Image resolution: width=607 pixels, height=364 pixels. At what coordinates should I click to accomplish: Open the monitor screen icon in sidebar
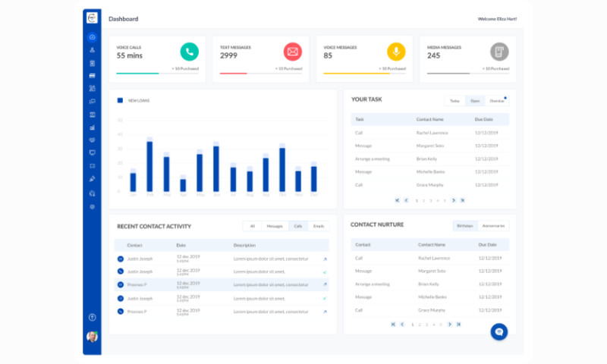[92, 152]
